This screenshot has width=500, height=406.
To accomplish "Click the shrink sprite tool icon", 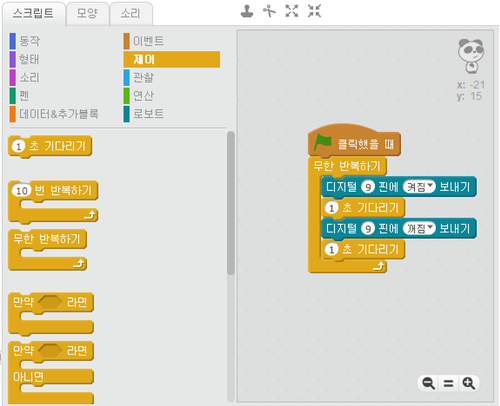I will [x=314, y=11].
